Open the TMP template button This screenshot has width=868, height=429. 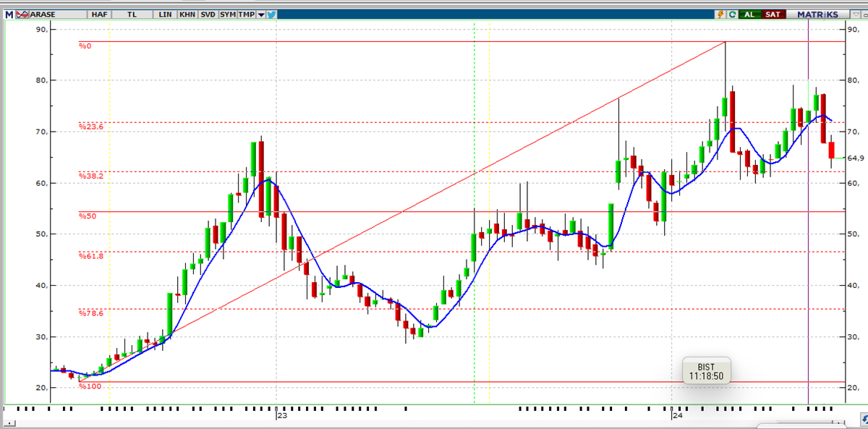pyautogui.click(x=247, y=14)
